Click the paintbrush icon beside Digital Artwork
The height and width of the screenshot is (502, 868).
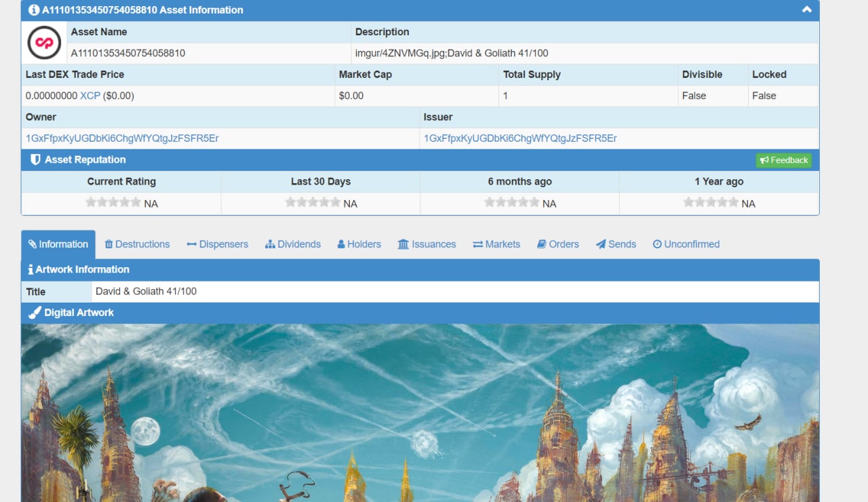click(x=35, y=313)
